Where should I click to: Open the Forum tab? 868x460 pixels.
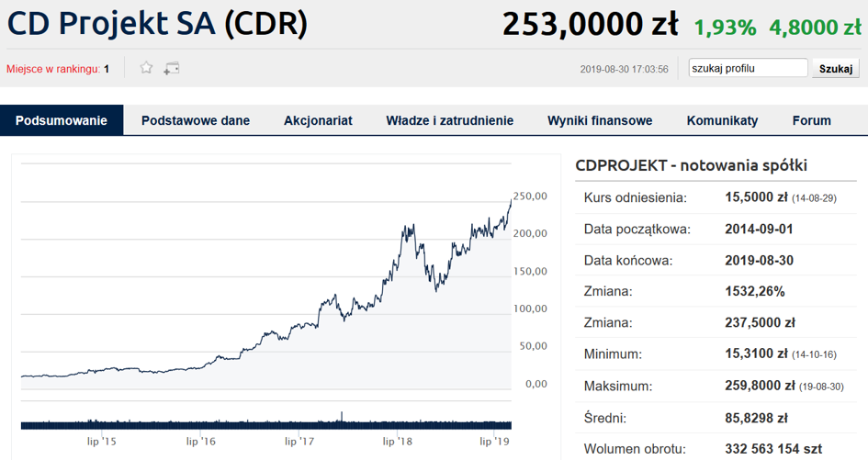click(812, 120)
